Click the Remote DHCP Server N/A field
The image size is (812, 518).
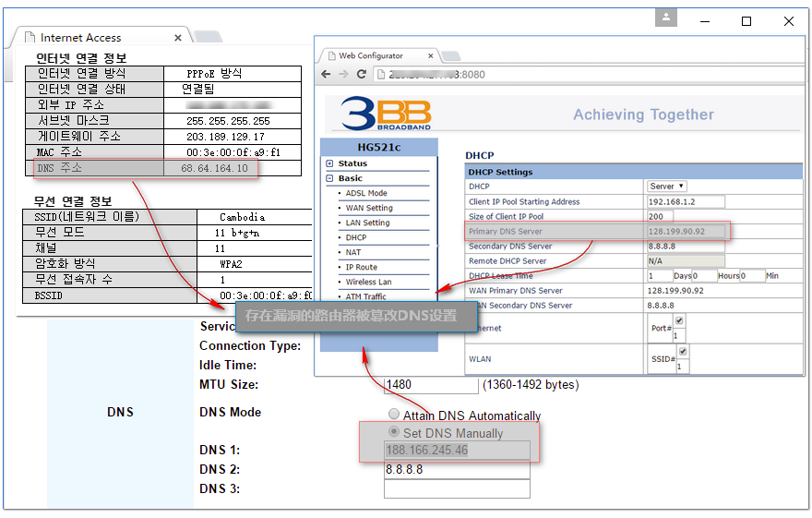point(687,261)
